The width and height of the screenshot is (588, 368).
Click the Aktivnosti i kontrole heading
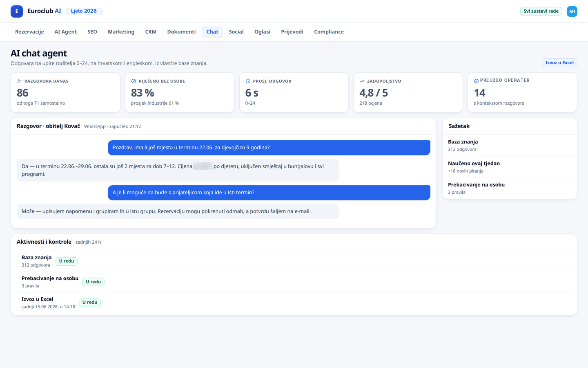44,242
